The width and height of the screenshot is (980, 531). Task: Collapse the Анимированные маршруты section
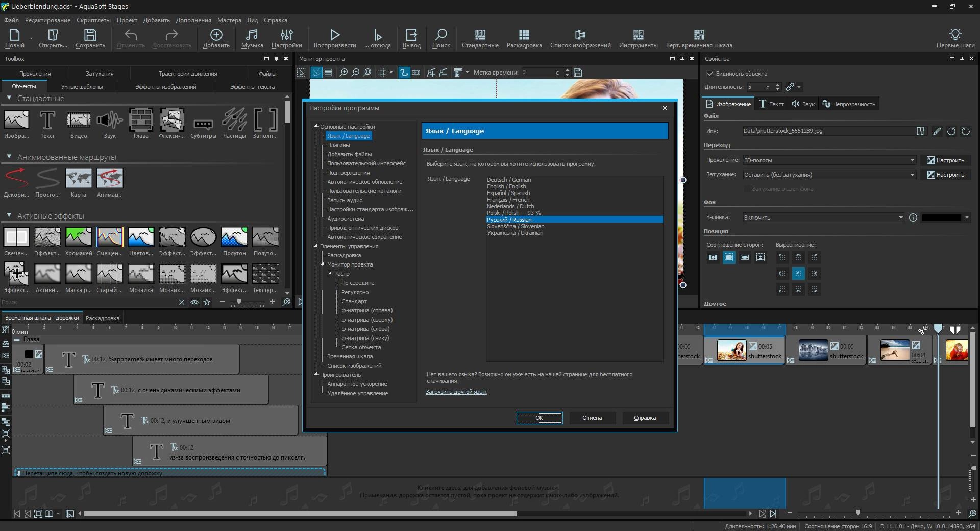[x=9, y=157]
